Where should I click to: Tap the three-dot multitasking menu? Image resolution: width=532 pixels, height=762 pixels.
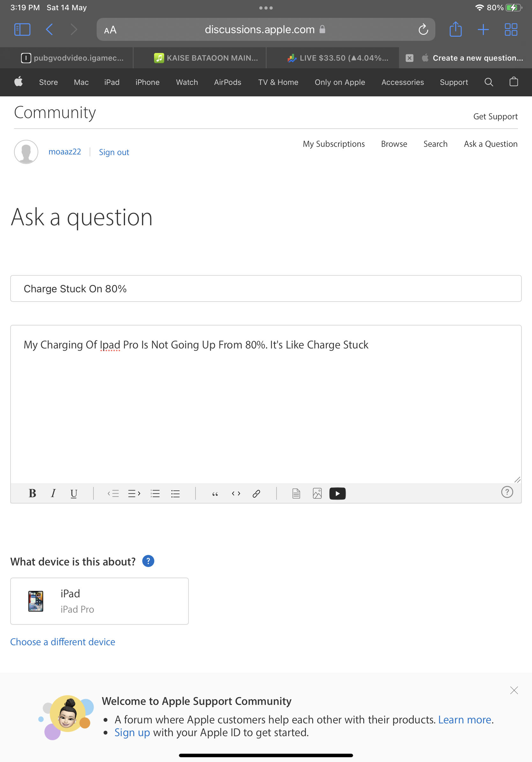[266, 8]
